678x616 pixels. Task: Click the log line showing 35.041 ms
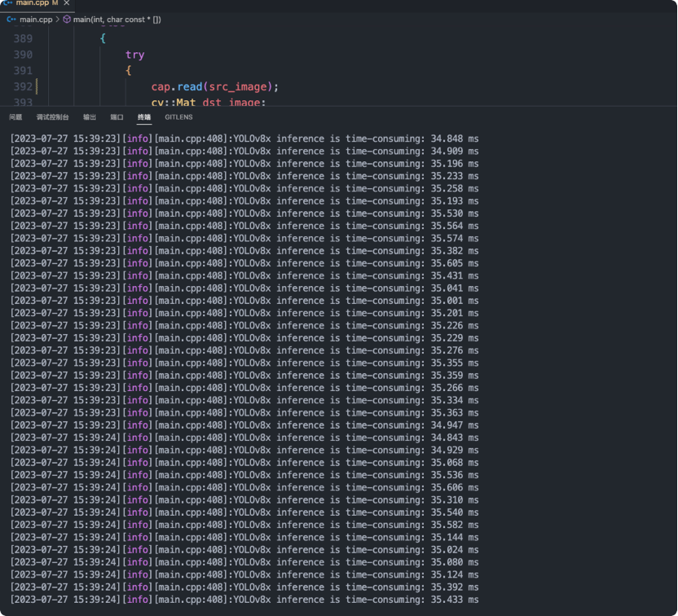point(244,288)
